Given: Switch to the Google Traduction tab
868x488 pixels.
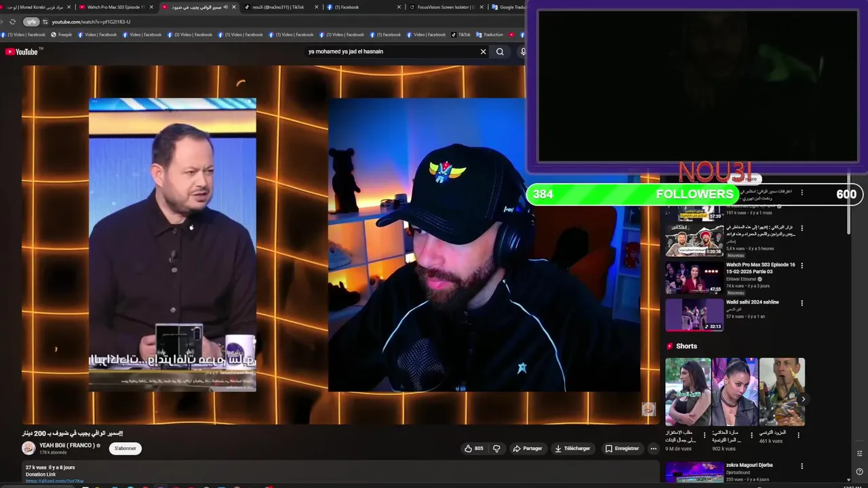Looking at the screenshot, I should pyautogui.click(x=509, y=7).
